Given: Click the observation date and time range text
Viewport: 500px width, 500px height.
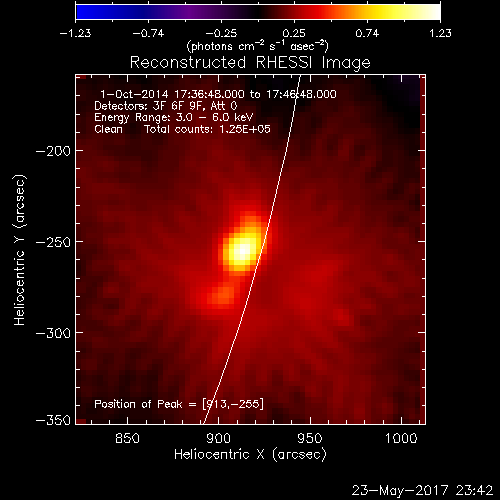Looking at the screenshot, I should click(218, 94).
